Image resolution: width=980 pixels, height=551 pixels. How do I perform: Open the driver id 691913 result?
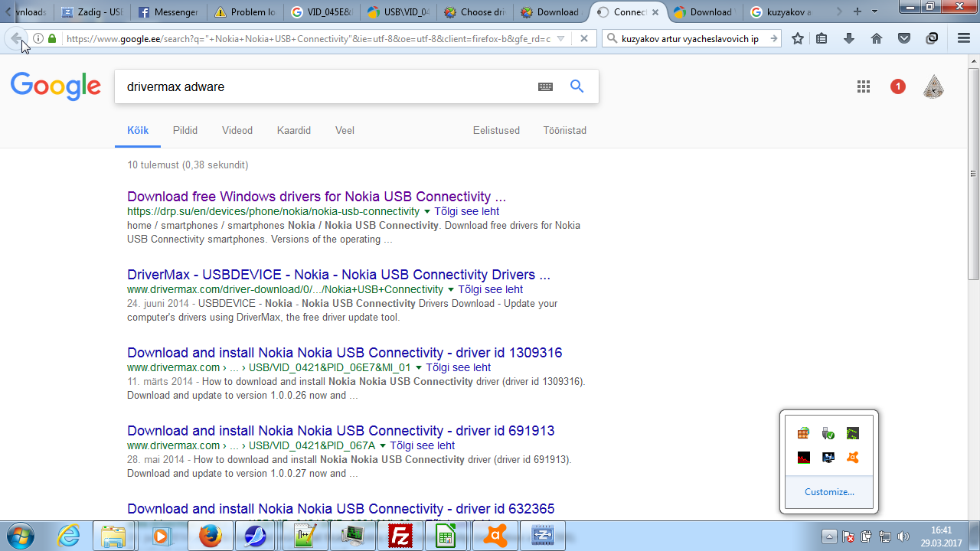tap(341, 431)
